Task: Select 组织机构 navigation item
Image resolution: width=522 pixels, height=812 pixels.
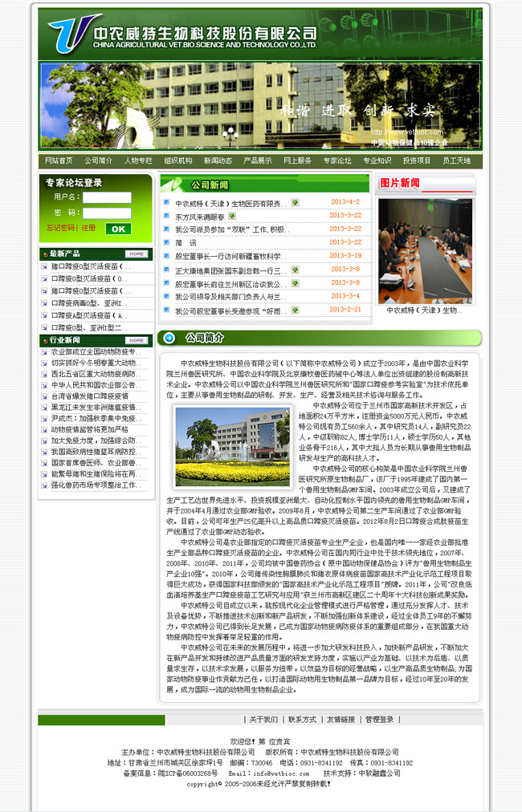Action: (178, 160)
